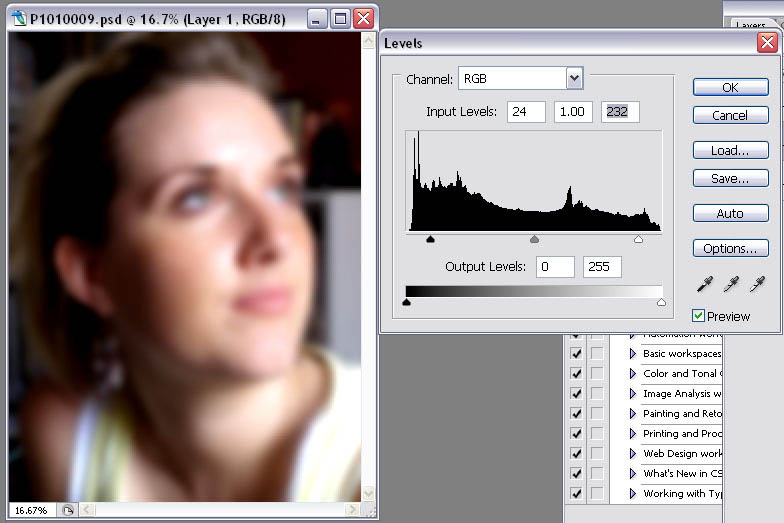Click Cancel in the Levels dialog
This screenshot has width=784, height=523.
tap(730, 115)
